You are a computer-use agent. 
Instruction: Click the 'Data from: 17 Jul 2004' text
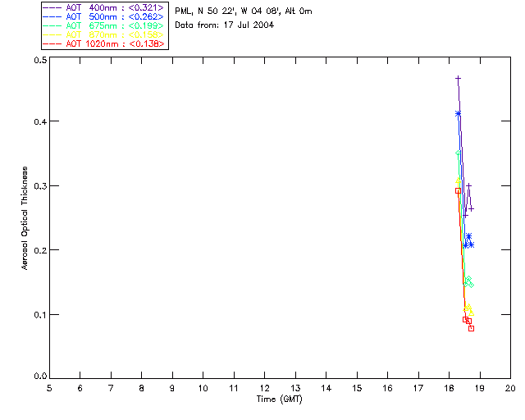(x=224, y=25)
